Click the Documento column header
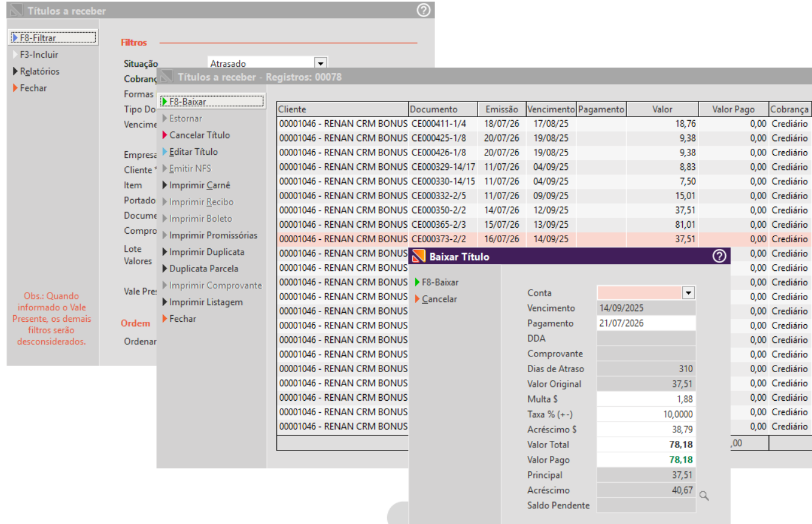 (x=444, y=109)
